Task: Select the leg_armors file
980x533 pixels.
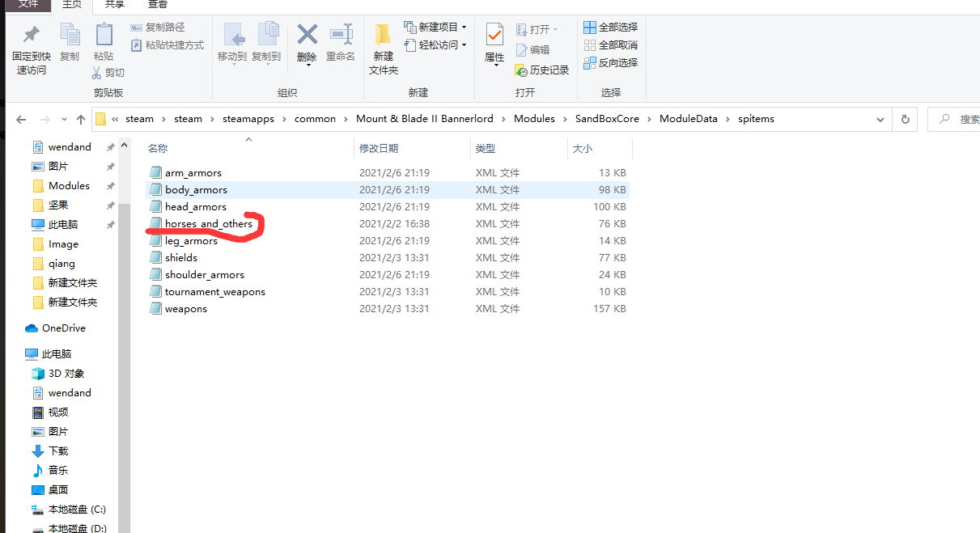Action: 387,240
